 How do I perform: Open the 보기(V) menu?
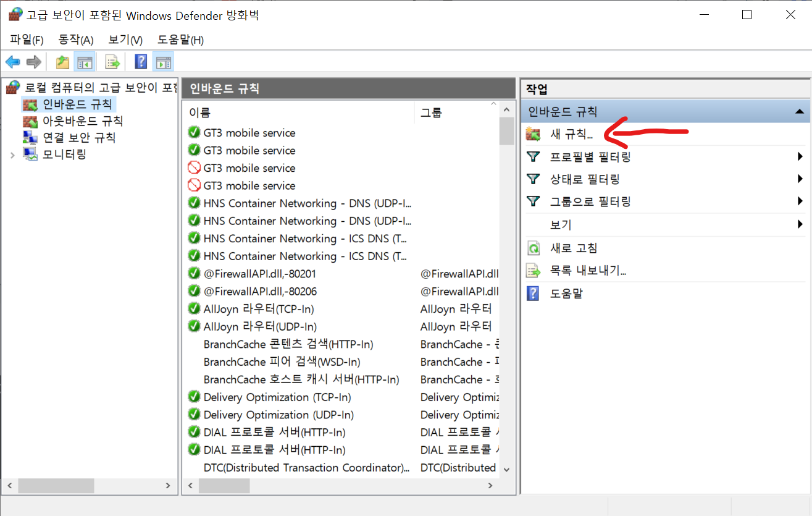125,40
